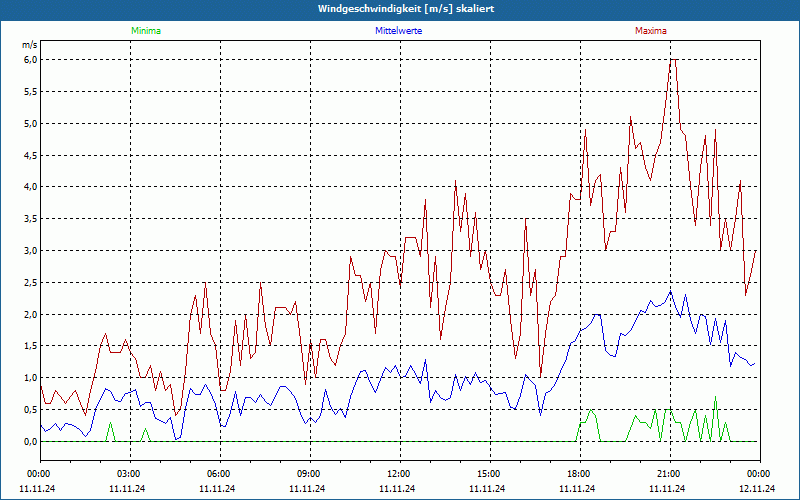Click the '4,5' y-axis value
This screenshot has width=800, height=500.
31,155
